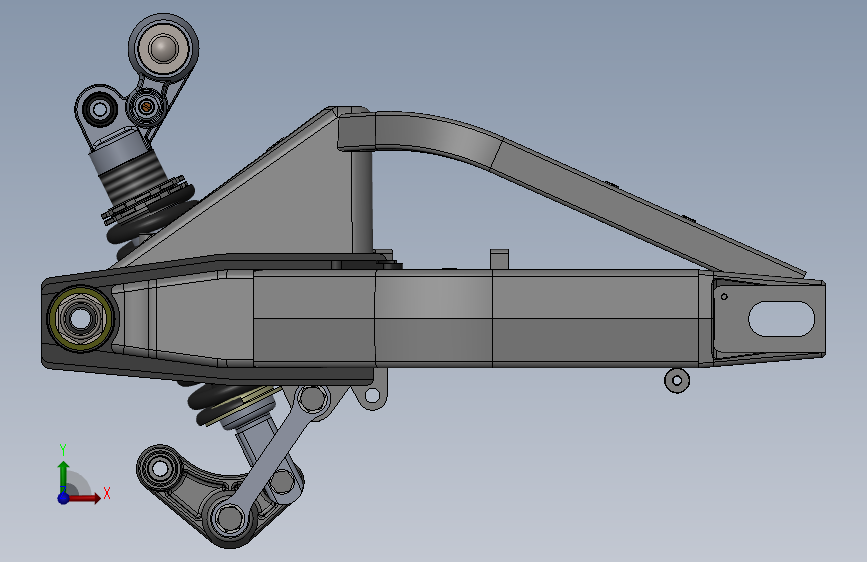
Task: Select the shock reservoir canister end cap
Action: (163, 48)
